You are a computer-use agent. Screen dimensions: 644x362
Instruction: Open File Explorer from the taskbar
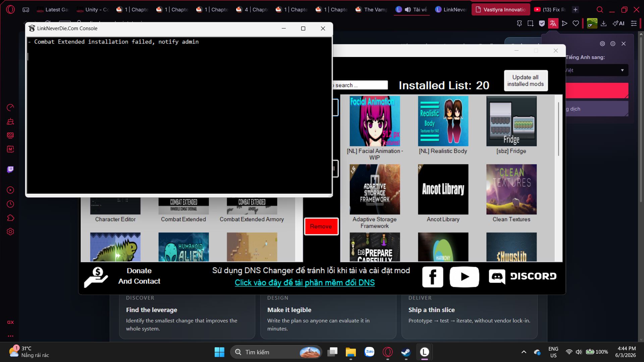click(351, 352)
